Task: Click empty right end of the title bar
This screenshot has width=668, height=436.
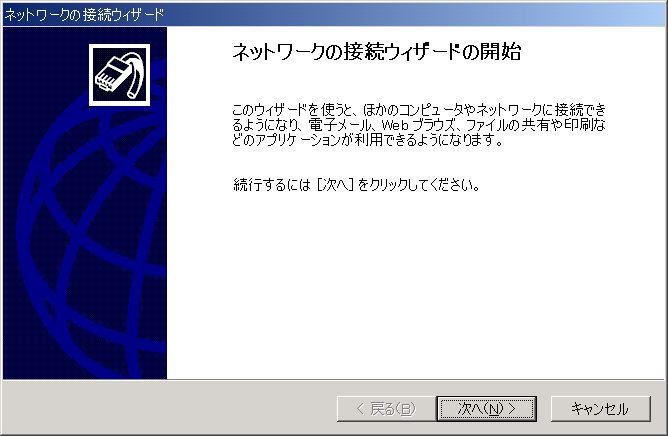Action: point(426,14)
